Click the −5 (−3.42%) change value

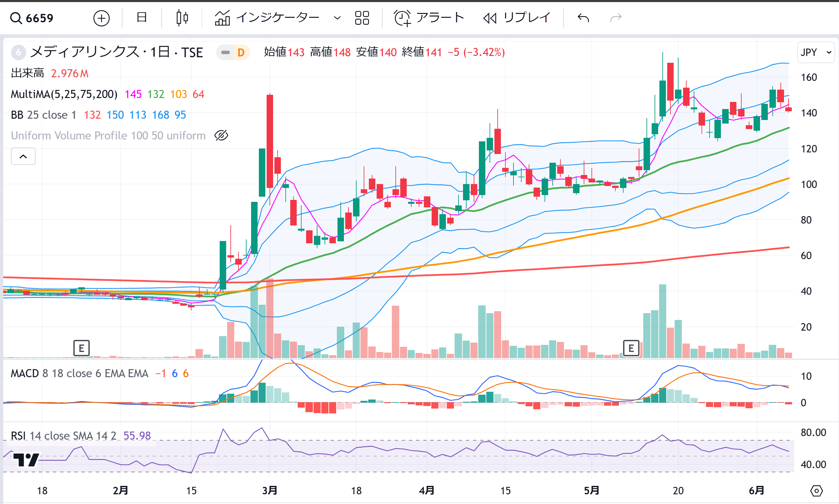[476, 52]
